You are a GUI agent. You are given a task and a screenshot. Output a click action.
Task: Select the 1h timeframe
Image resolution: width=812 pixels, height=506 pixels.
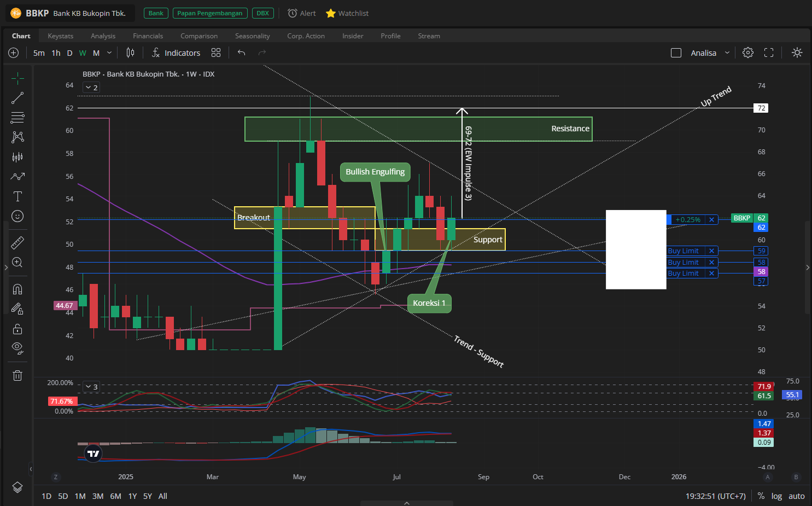click(56, 53)
